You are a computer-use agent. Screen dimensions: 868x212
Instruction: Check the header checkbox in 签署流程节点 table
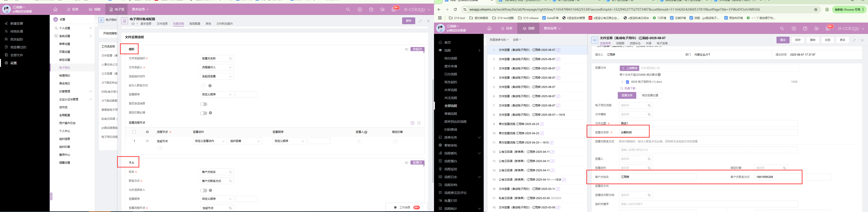pos(134,132)
